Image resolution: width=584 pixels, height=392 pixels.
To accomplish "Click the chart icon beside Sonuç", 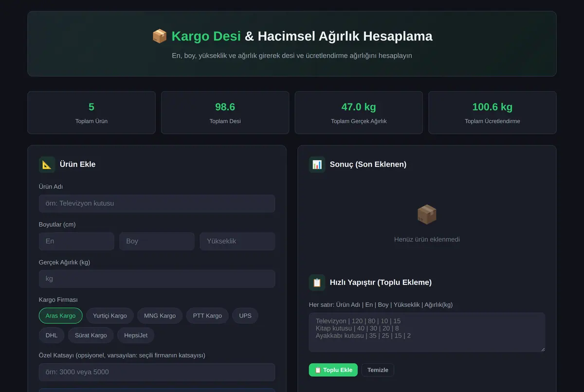I will tap(317, 164).
